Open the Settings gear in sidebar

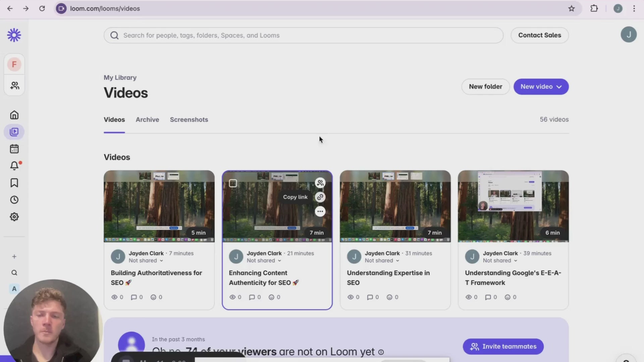[14, 217]
